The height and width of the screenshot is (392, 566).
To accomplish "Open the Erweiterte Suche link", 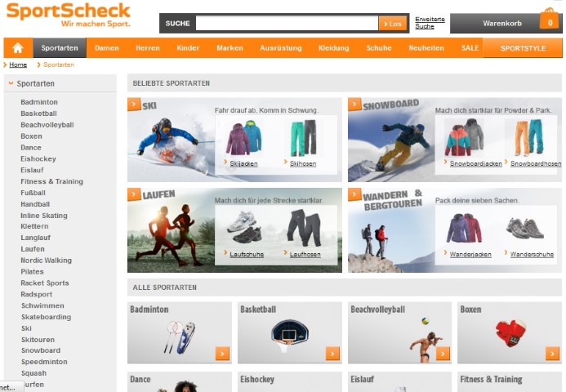I will 430,23.
